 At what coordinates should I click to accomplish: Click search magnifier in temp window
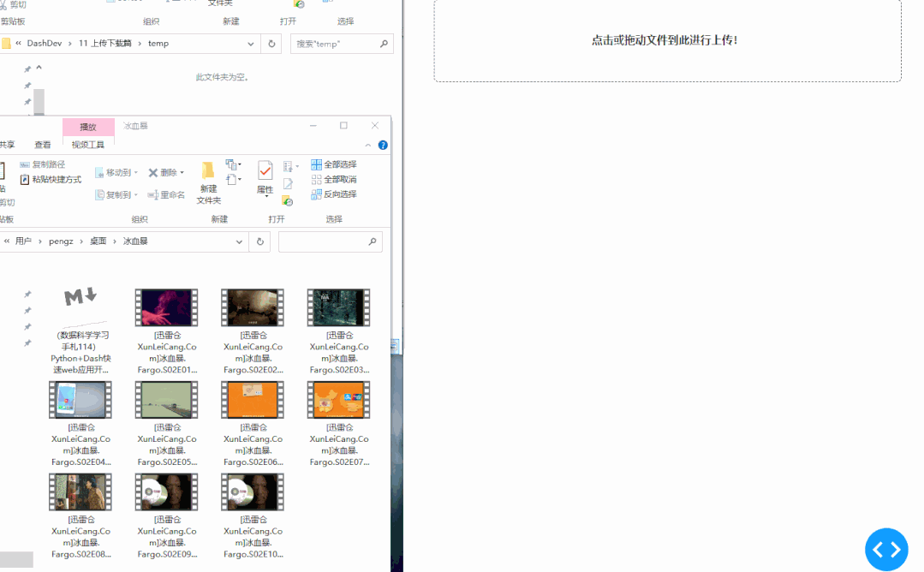click(385, 44)
